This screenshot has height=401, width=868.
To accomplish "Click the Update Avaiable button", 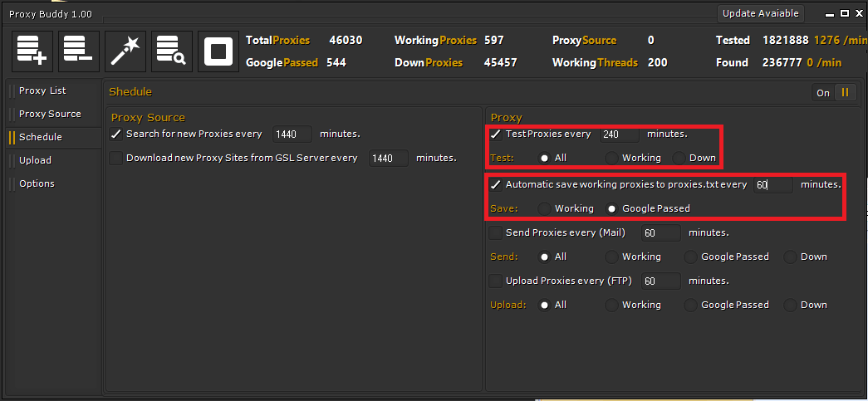I will (761, 13).
